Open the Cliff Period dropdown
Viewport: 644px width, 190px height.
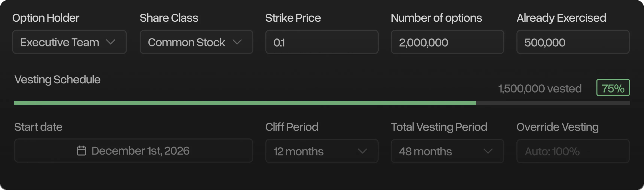click(x=322, y=151)
